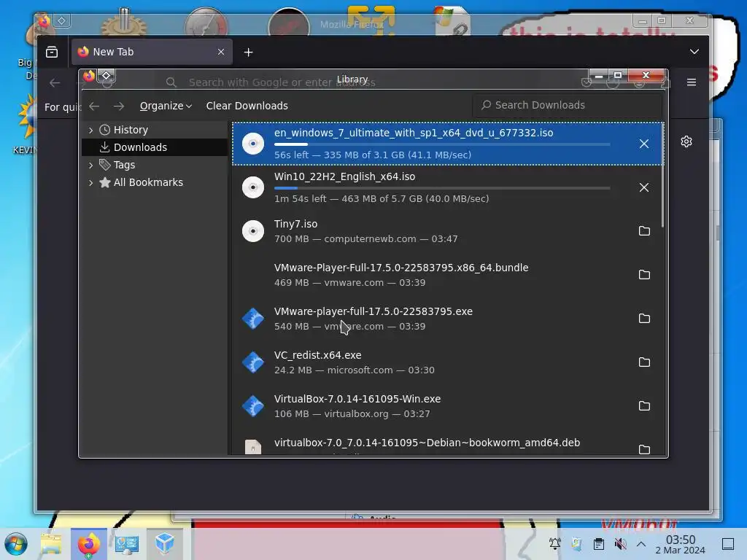Cancel the Windows 7 ultimate ISO download

point(643,144)
